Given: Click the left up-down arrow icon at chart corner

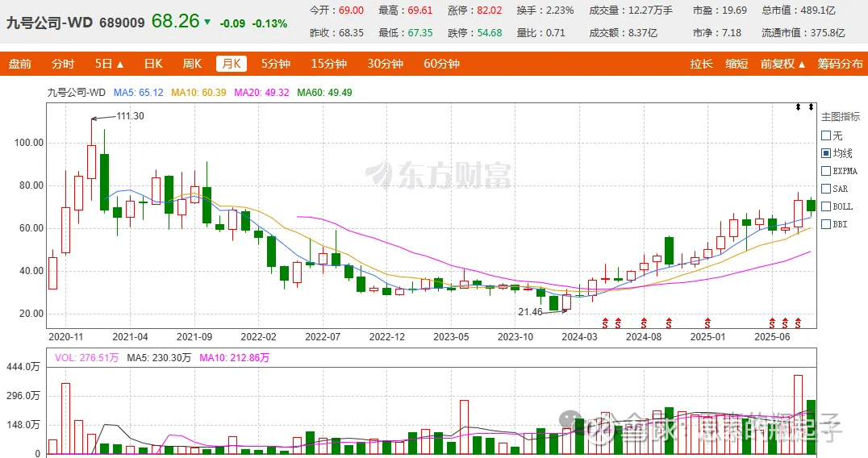Looking at the screenshot, I should 799,106.
